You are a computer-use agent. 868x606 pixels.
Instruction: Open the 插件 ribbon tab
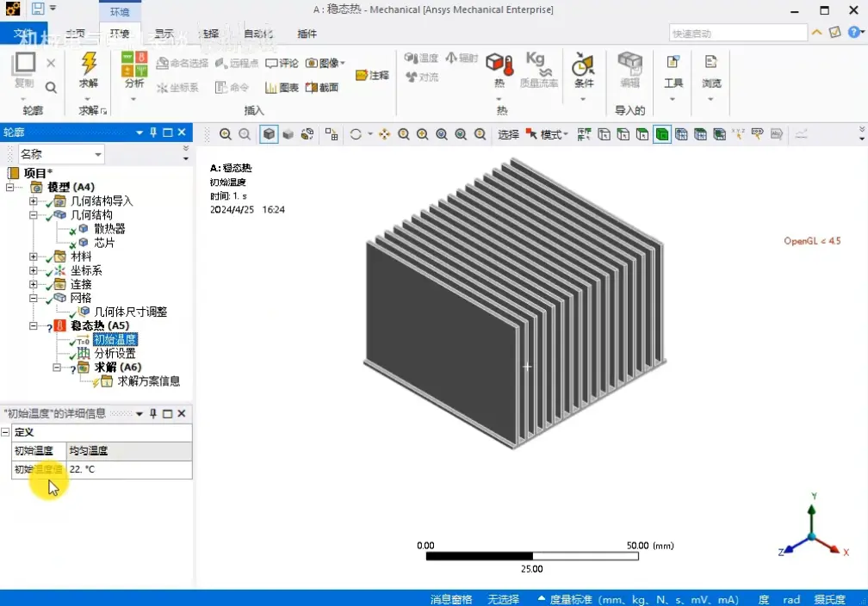coord(307,34)
